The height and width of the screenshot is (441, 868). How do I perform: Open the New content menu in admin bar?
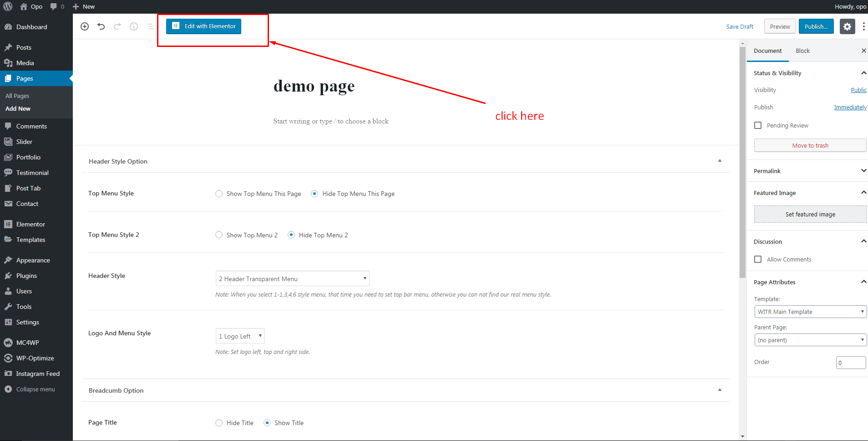(x=84, y=6)
